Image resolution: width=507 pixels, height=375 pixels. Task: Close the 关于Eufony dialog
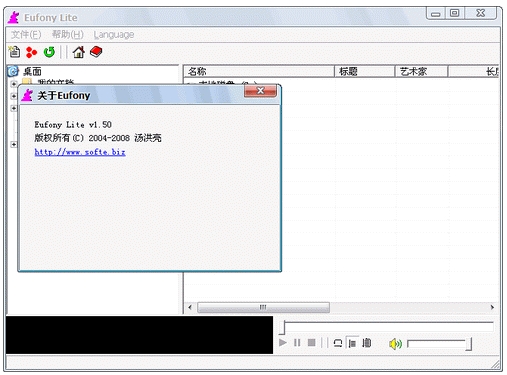tap(260, 91)
